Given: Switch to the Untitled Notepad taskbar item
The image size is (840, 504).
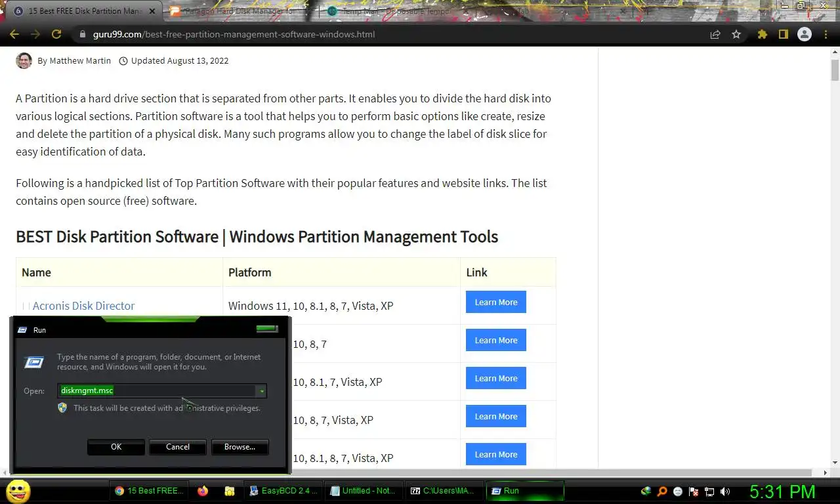Looking at the screenshot, I should (x=363, y=490).
